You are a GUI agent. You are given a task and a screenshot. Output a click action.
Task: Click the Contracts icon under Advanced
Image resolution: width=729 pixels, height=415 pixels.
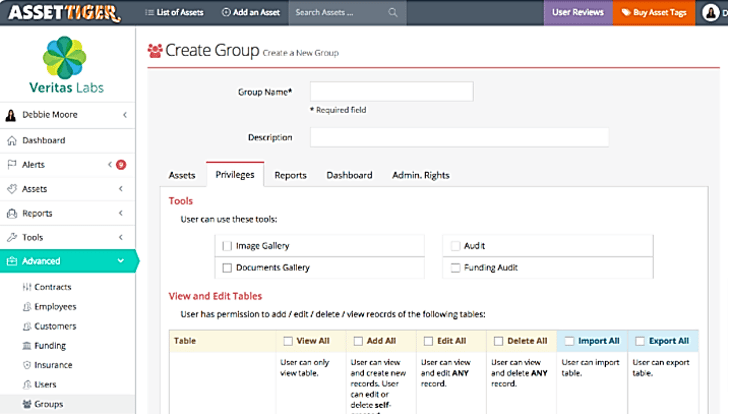pos(26,286)
